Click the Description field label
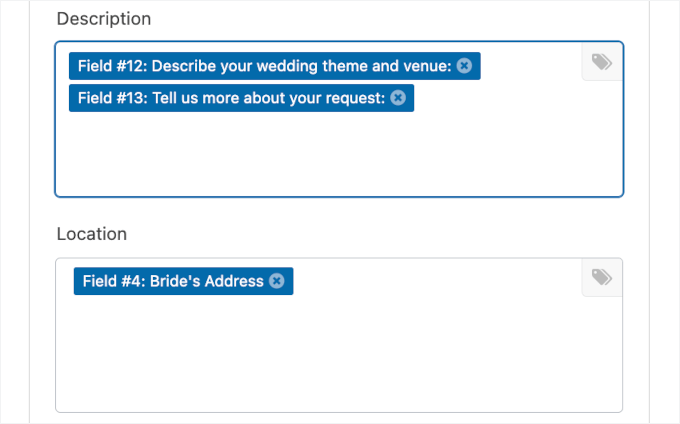The height and width of the screenshot is (424, 680). 104,19
